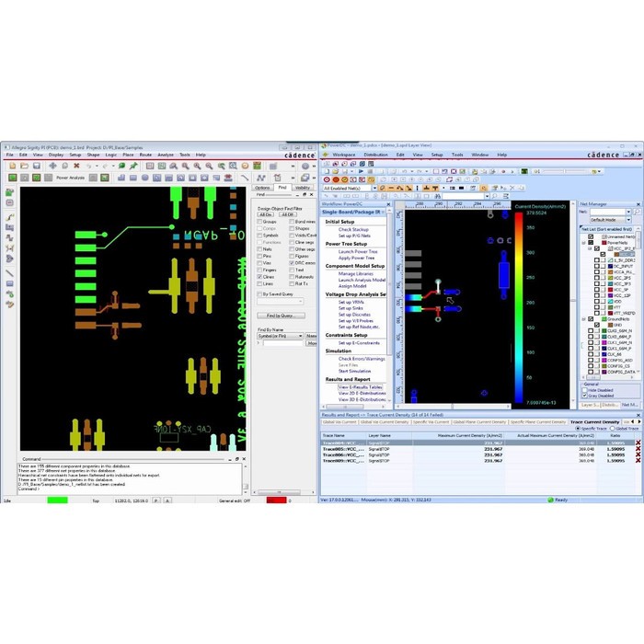Click the Net Manager search magnifier icon
The width and height of the screenshot is (644, 644).
click(x=637, y=212)
